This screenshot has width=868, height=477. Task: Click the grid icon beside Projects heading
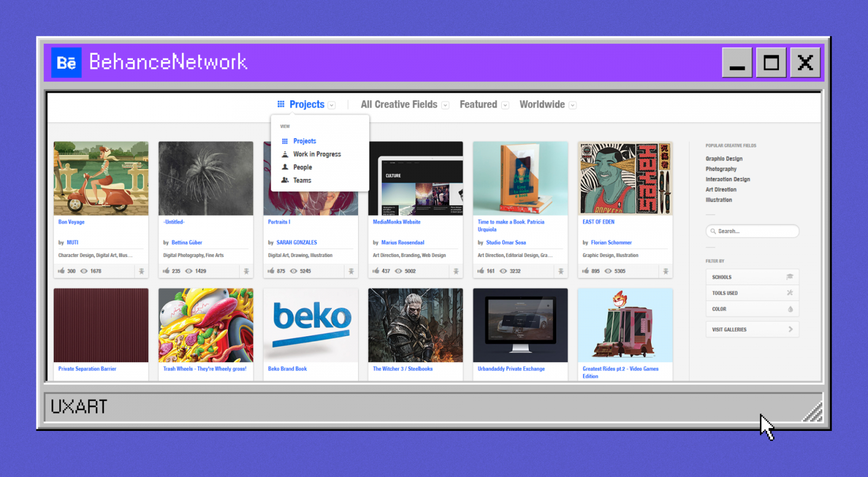tap(281, 104)
